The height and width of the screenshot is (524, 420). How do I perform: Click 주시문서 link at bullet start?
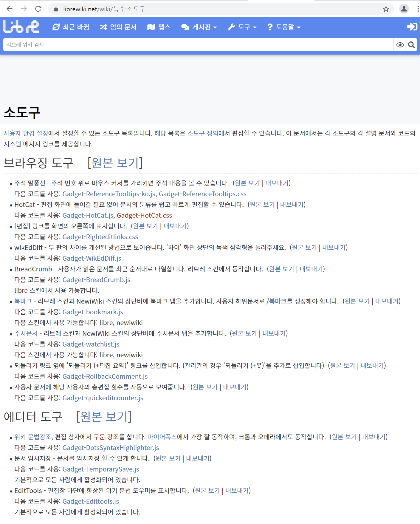click(26, 333)
